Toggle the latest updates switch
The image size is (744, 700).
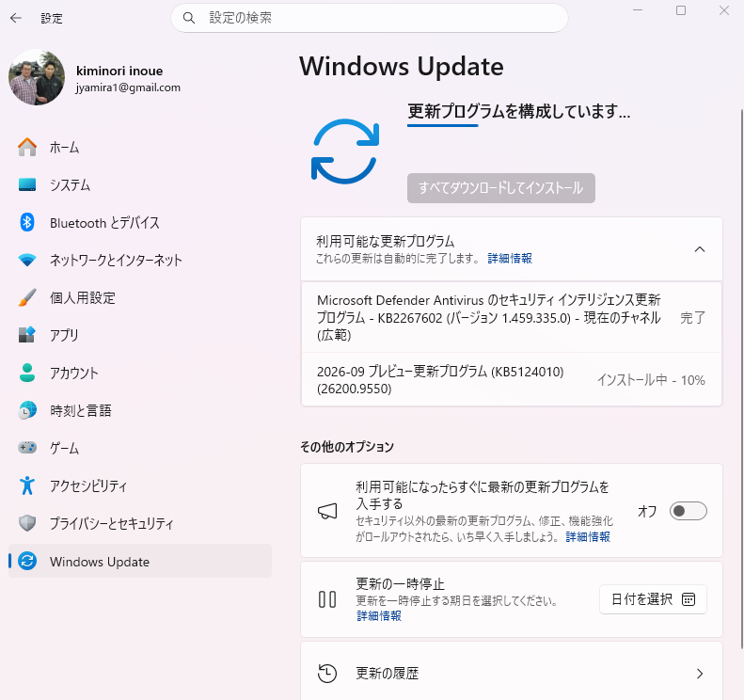click(x=688, y=511)
